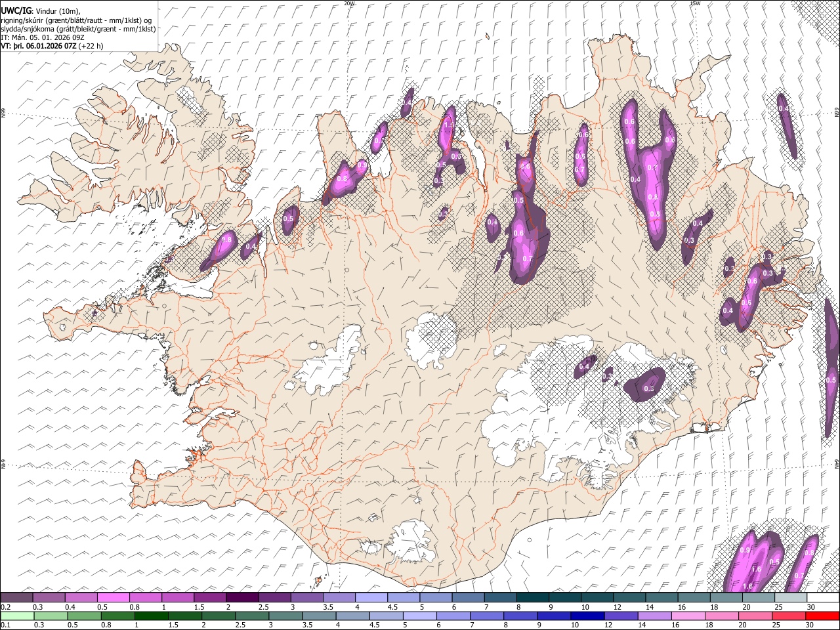
Task: Select the light green swatch between 0.3 and 0.5 in the lower legend
Action: point(51,616)
